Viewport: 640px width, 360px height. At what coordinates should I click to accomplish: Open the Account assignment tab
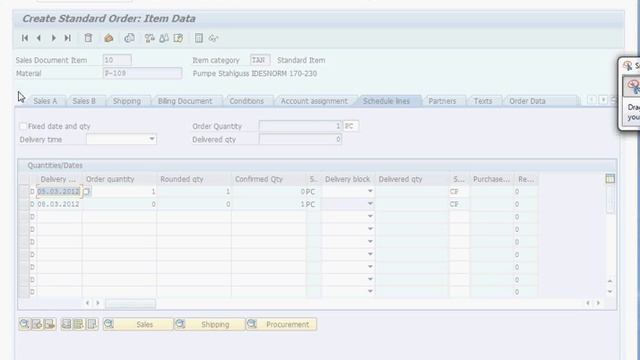click(314, 101)
